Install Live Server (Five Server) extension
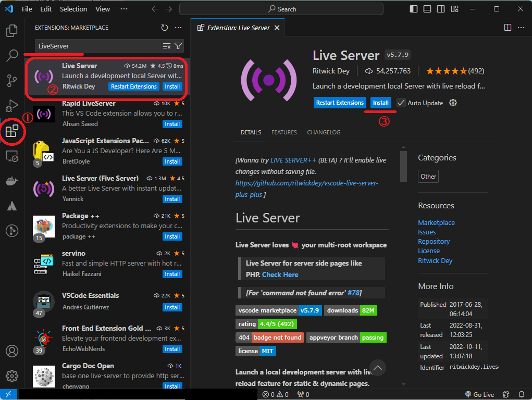This screenshot has width=532, height=400. (x=172, y=199)
